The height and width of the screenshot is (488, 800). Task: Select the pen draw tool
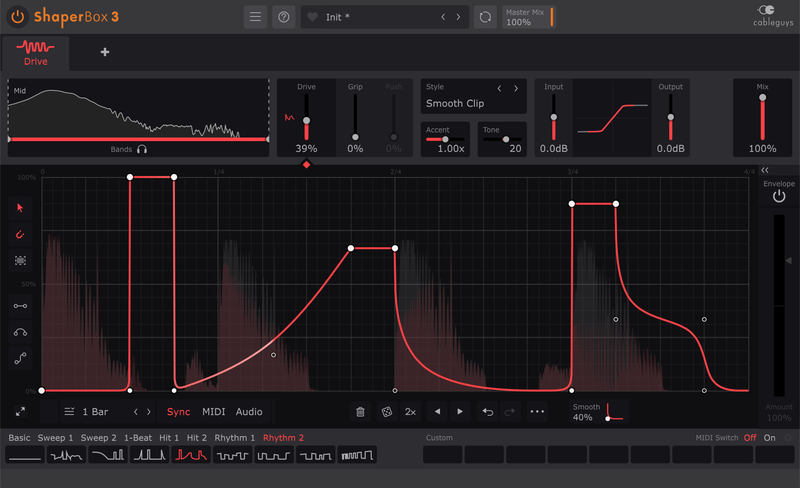20,234
